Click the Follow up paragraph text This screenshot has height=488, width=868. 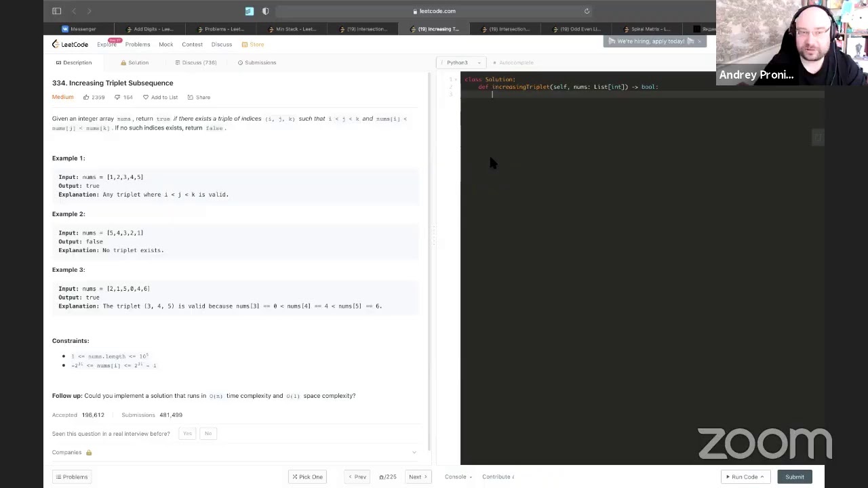[x=203, y=396]
